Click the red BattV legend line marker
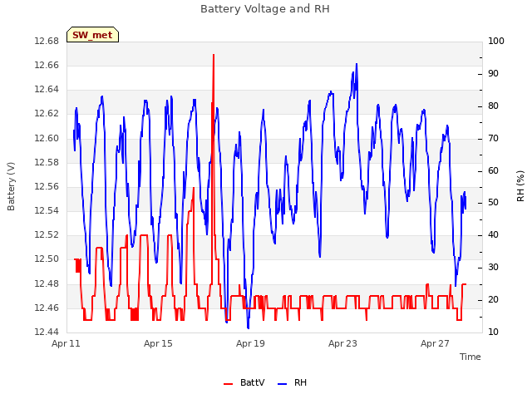 pyautogui.click(x=228, y=384)
